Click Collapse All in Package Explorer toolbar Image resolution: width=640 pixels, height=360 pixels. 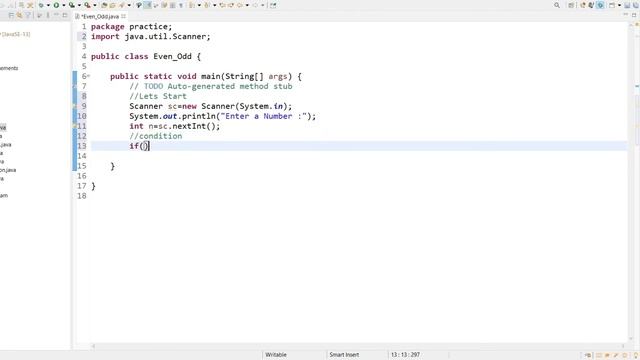[11, 16]
